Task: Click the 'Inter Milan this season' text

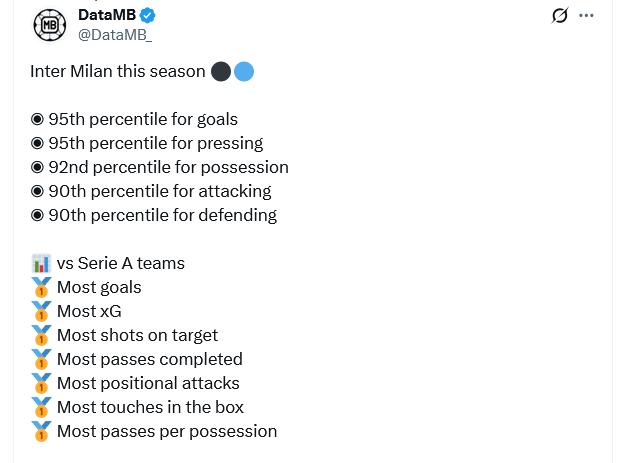Action: (x=117, y=72)
